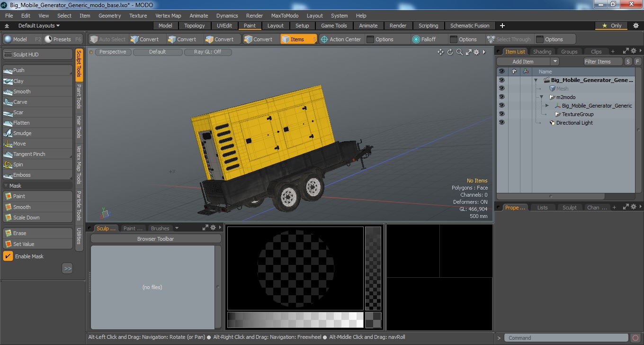
Task: Expand the Big_Mobile_Generator_Generic tree item
Action: [547, 106]
